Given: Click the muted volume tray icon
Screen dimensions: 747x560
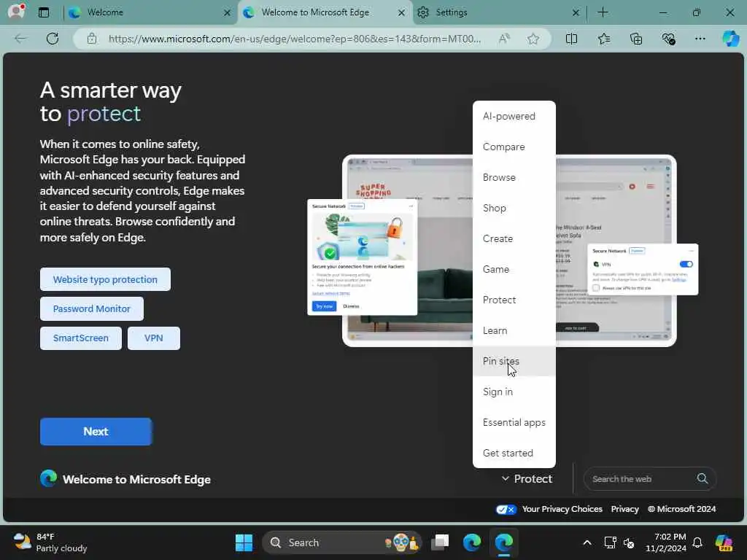Looking at the screenshot, I should pos(629,542).
